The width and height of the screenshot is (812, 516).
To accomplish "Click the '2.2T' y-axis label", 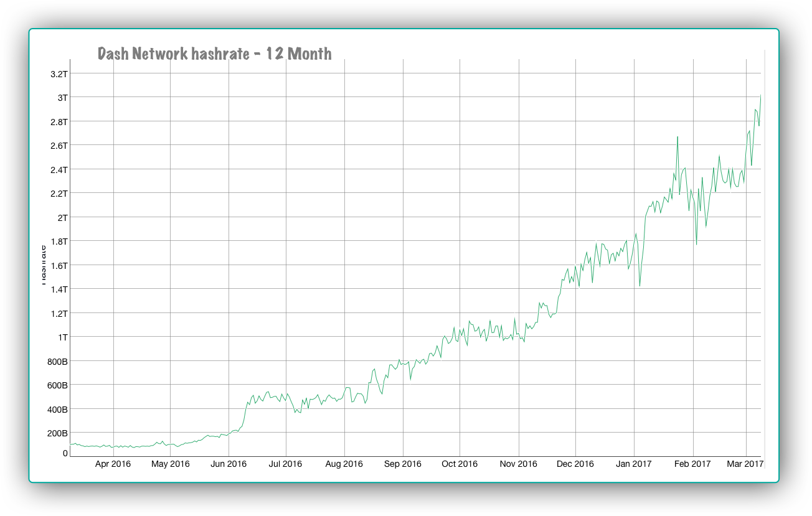I will (x=59, y=194).
